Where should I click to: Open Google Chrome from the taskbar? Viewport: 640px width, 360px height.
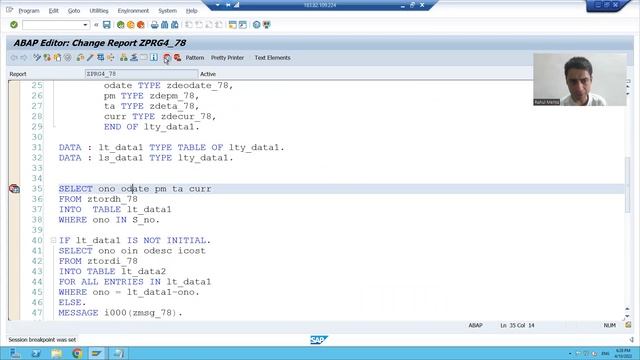(x=77, y=353)
